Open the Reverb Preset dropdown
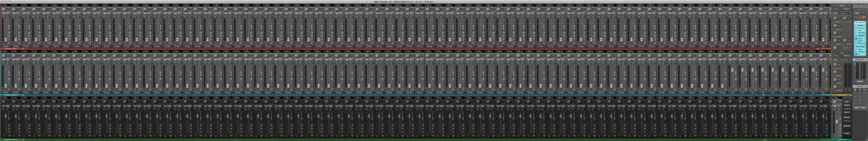 pos(847,9)
